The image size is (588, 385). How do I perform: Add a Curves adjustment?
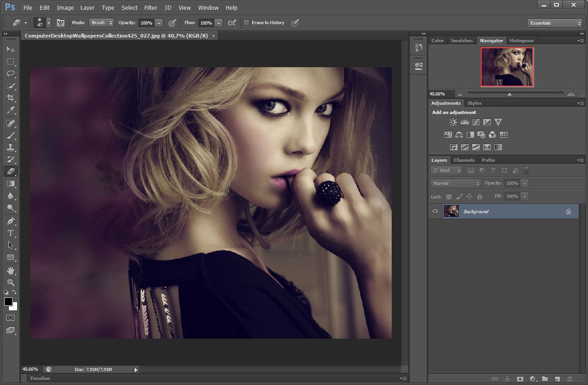[x=476, y=122]
